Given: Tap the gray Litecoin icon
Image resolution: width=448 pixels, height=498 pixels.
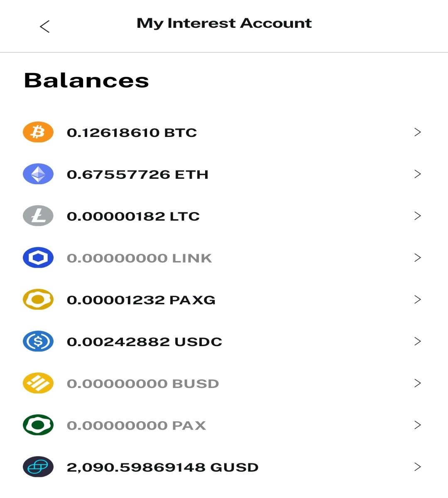Looking at the screenshot, I should click(38, 216).
